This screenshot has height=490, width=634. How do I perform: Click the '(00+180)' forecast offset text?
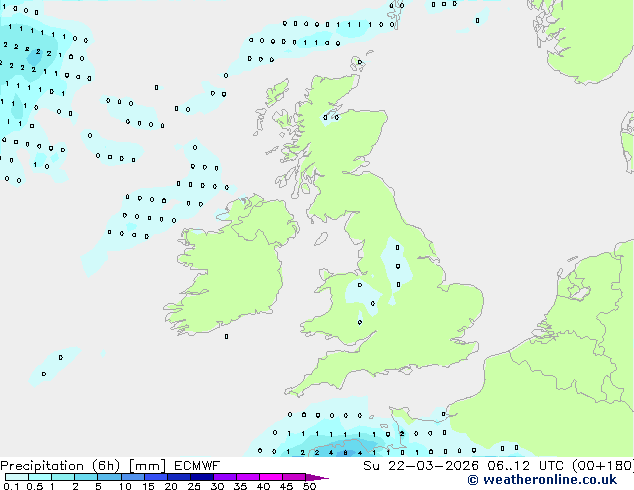coord(603,466)
